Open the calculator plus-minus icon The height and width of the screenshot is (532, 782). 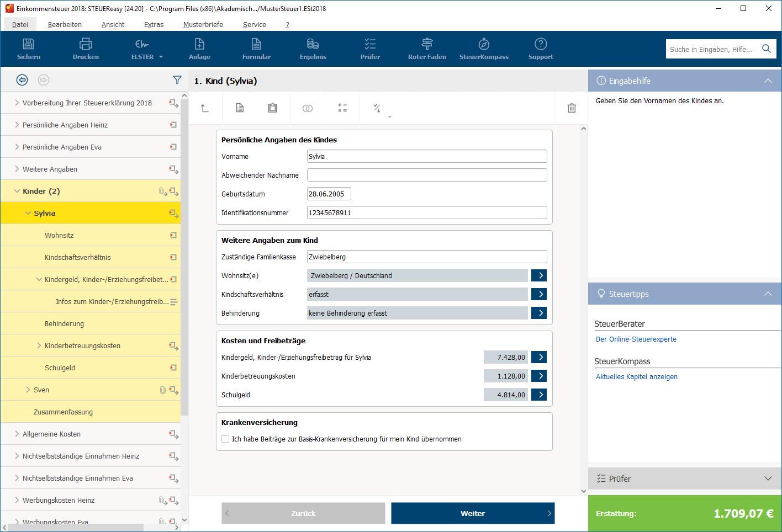coord(342,108)
